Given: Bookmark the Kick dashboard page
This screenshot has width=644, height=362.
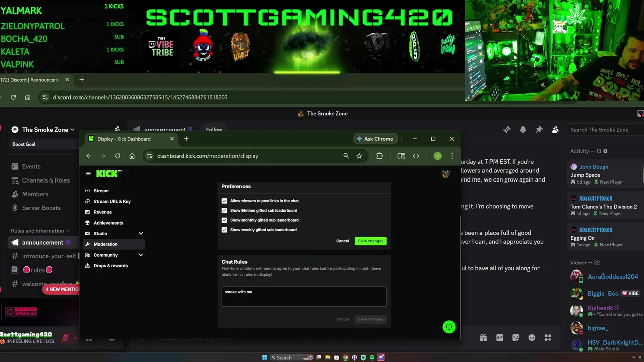Looking at the screenshot, I should (359, 156).
